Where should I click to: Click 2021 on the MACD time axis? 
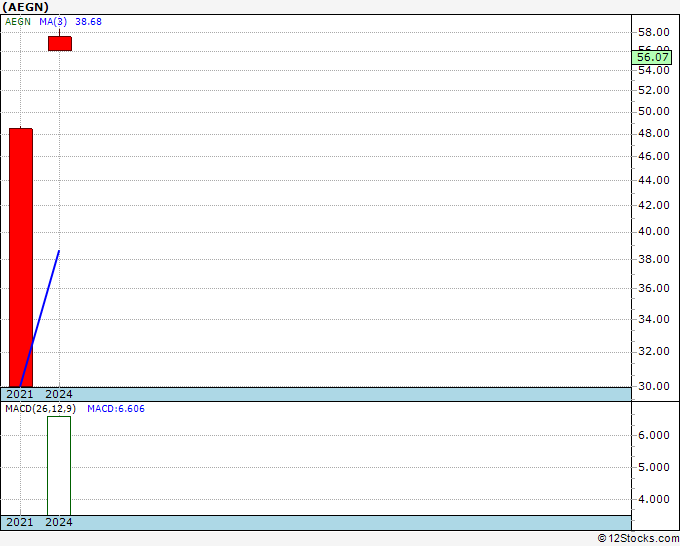[20, 522]
